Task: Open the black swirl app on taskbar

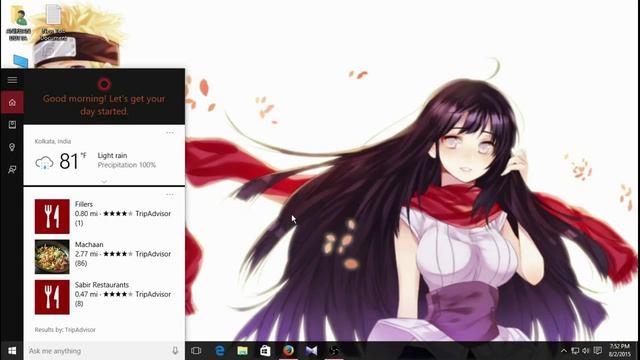Action: click(x=334, y=351)
